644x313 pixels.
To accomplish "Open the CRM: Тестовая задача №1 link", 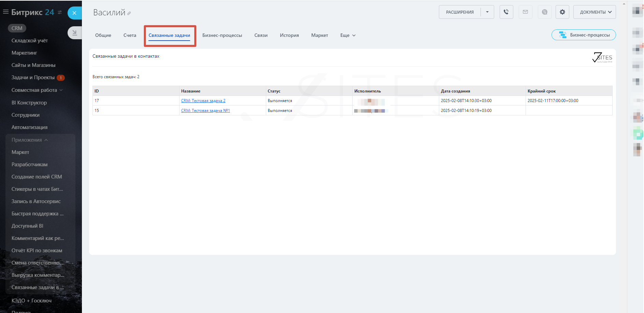I will [205, 111].
